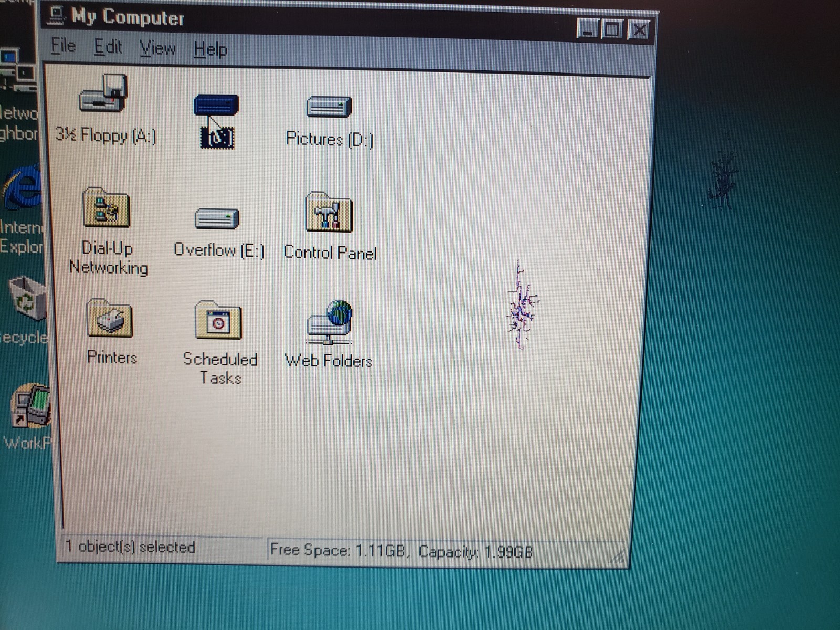Minimize the My Computer window

(587, 28)
